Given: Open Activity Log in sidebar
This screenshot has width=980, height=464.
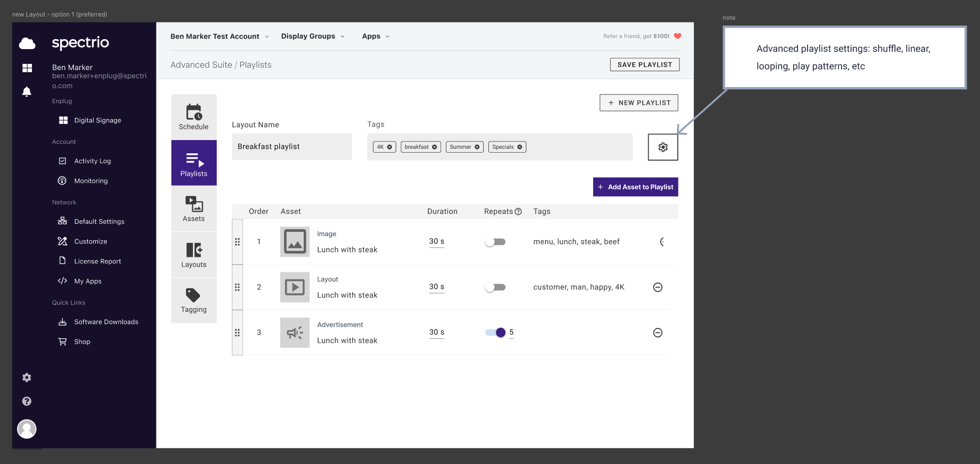Looking at the screenshot, I should click(x=93, y=161).
